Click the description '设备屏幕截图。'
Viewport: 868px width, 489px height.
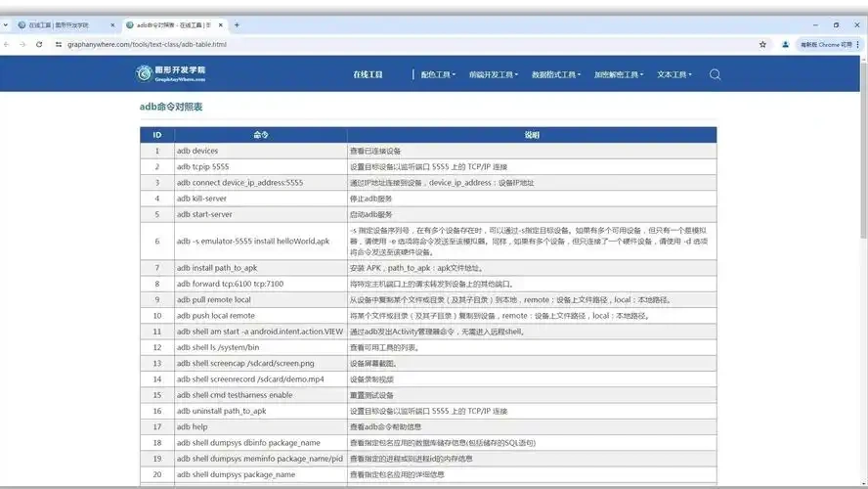point(373,364)
